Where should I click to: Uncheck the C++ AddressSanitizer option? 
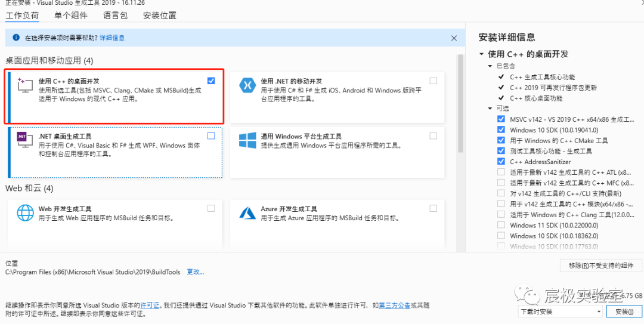point(501,162)
